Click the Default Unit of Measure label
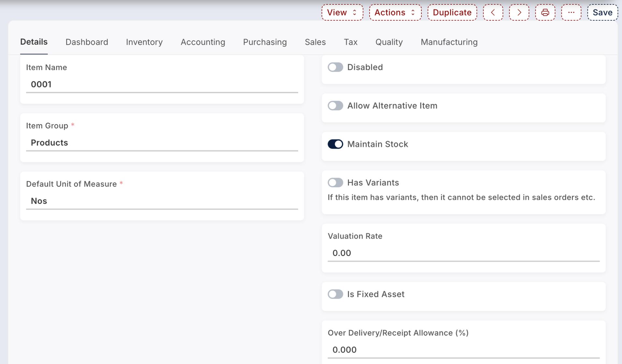The image size is (622, 364). pos(71,184)
